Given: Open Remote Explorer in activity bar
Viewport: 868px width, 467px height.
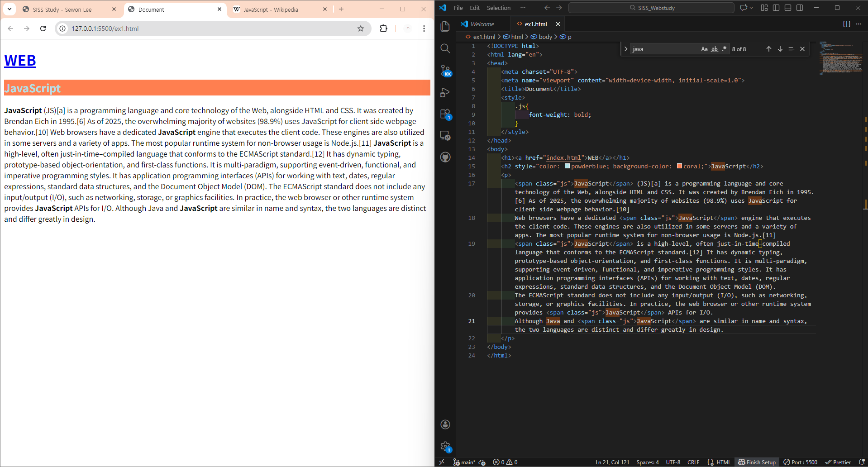Looking at the screenshot, I should click(x=445, y=135).
